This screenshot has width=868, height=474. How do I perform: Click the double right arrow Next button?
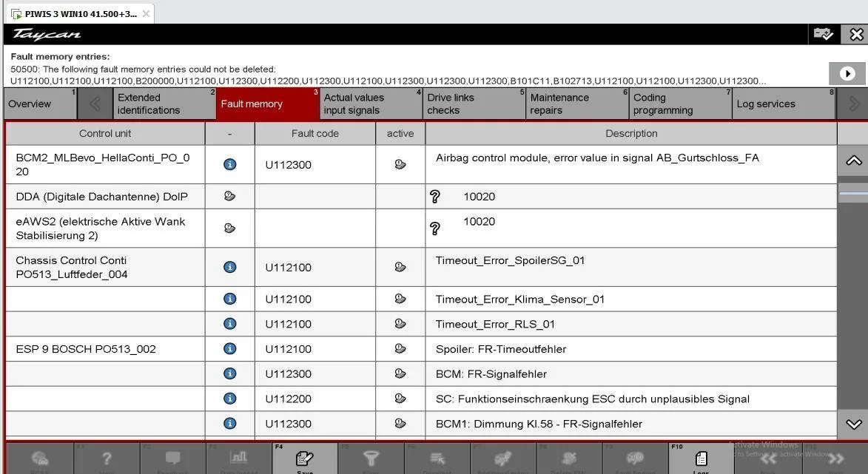pos(836,458)
